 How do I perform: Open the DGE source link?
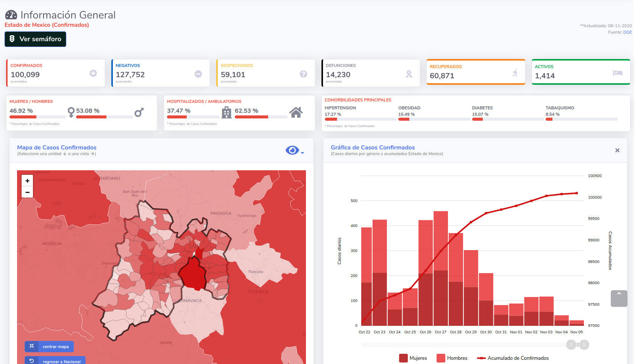(627, 32)
